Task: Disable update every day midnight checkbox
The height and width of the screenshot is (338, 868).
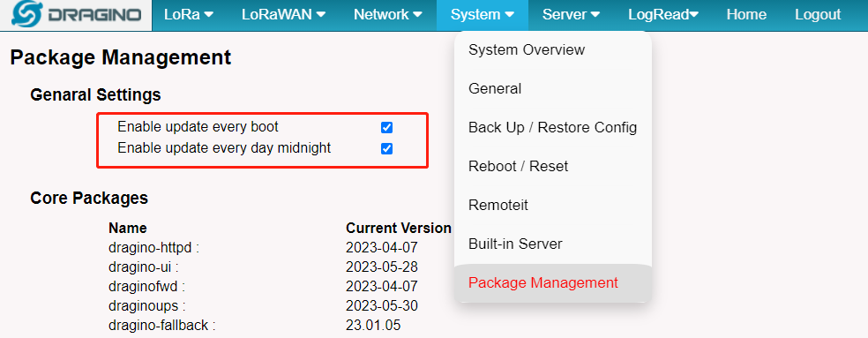Action: point(387,148)
